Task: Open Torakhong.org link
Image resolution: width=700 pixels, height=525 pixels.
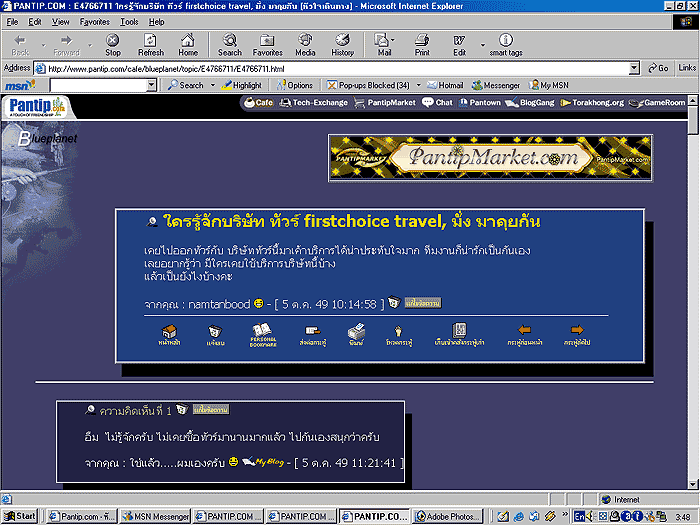Action: 592,103
